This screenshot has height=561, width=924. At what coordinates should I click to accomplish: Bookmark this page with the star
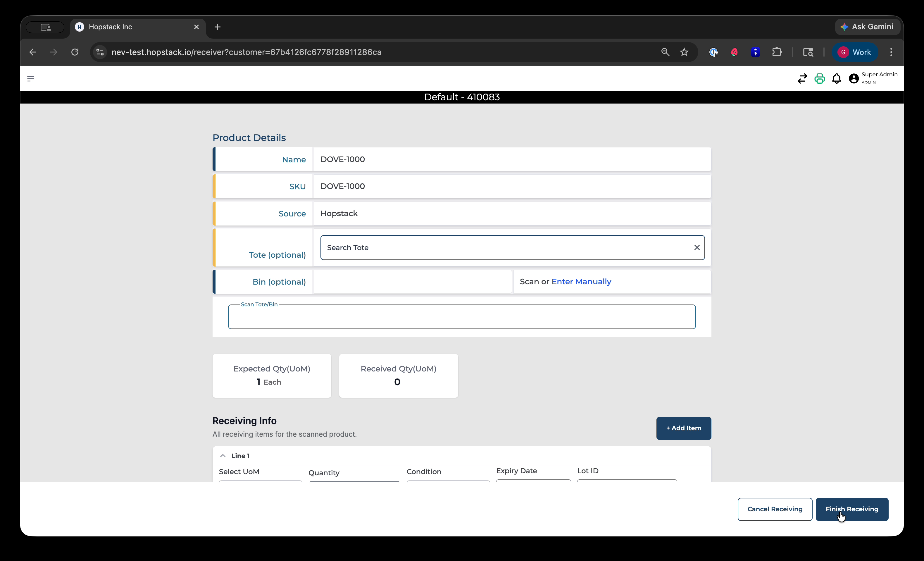pos(685,52)
